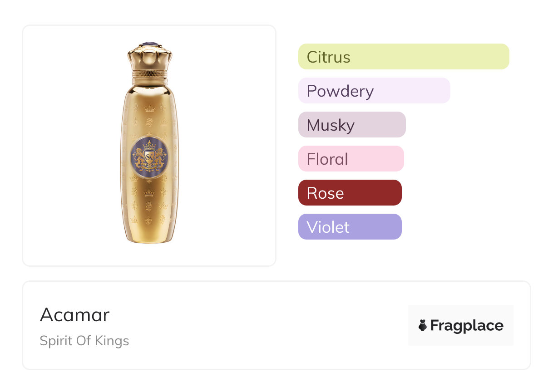
Task: Click the Fragplace bottle logo icon
Action: click(x=423, y=325)
